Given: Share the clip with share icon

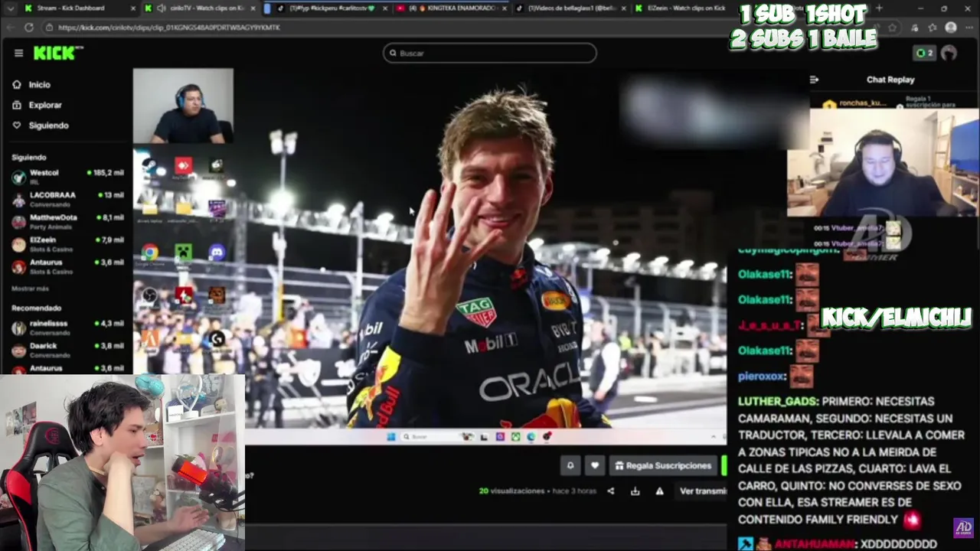Looking at the screenshot, I should click(x=610, y=491).
